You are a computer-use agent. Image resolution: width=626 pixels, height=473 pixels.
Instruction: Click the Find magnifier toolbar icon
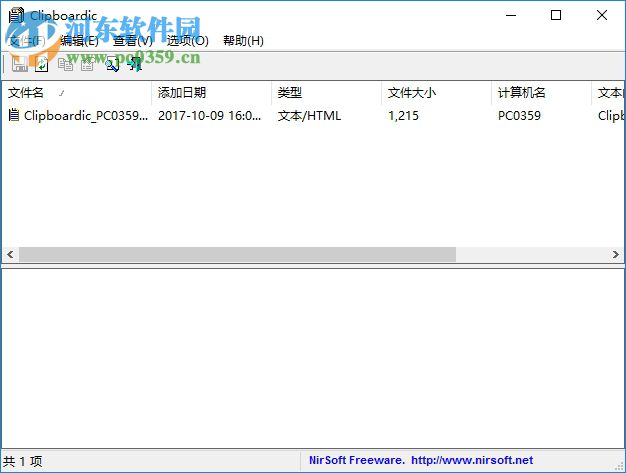click(112, 64)
